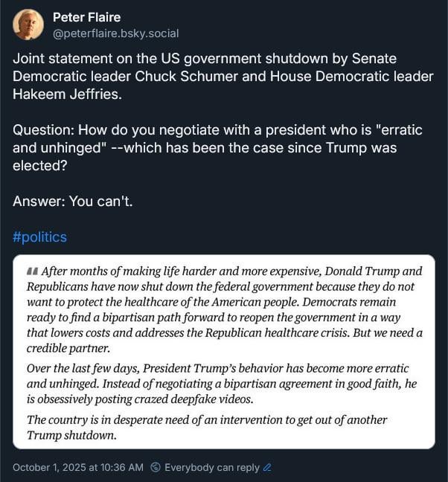Viewport: 448px width, 482px height.
Task: Click the "Over the last few days" paragraph
Action: click(217, 384)
